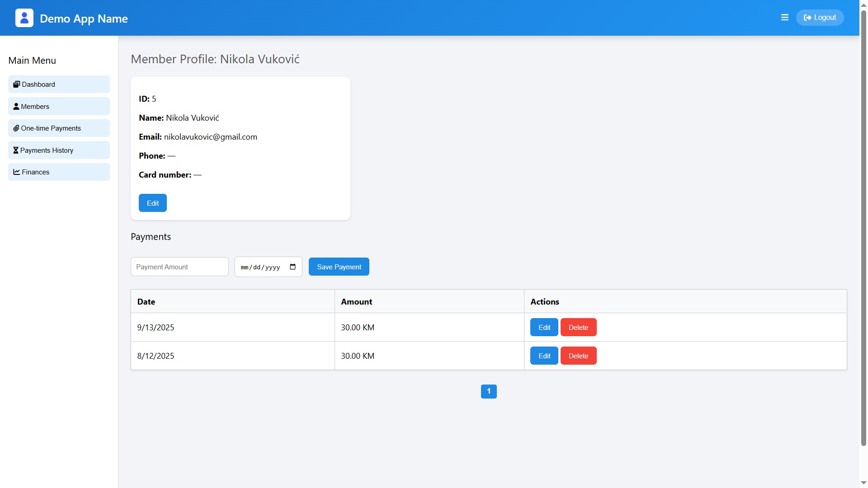Click the Payments History hourglass icon
The width and height of the screenshot is (868, 488).
point(16,150)
